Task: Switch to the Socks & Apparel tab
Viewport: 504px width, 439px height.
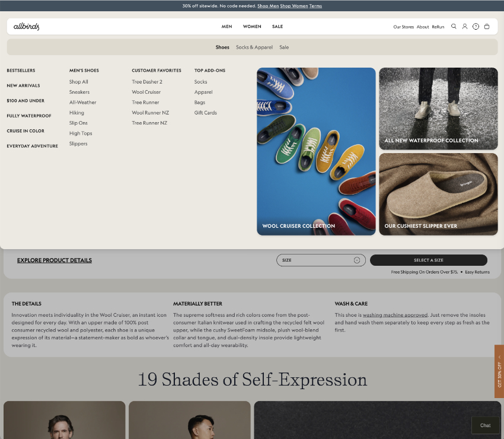Action: [254, 47]
